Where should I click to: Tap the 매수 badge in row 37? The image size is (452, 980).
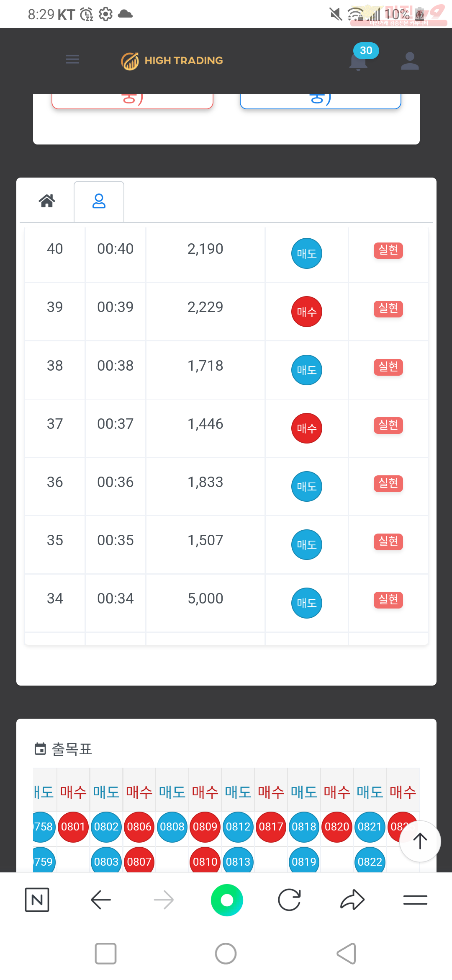click(307, 428)
